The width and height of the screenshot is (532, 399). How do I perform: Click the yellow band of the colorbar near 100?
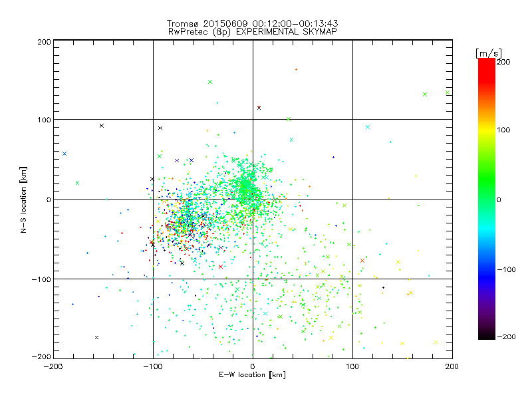[487, 130]
